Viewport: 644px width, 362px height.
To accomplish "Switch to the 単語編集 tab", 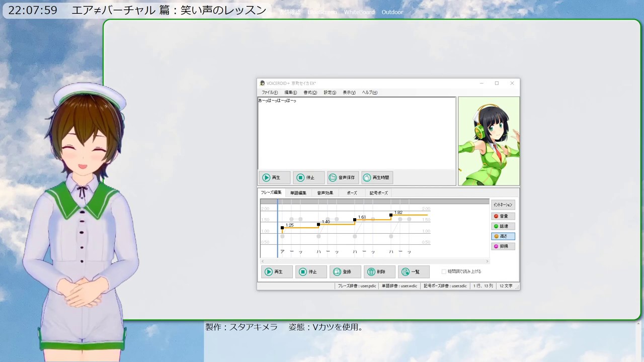I will click(298, 193).
